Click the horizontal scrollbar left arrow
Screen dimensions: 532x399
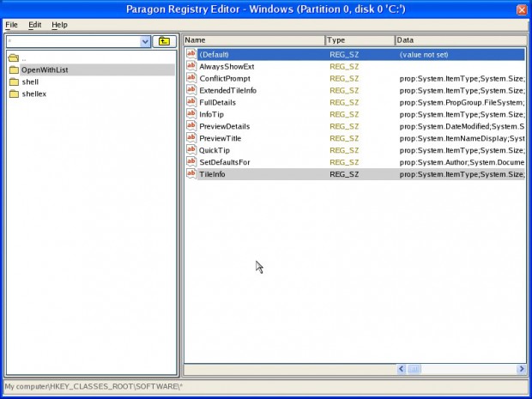point(402,369)
